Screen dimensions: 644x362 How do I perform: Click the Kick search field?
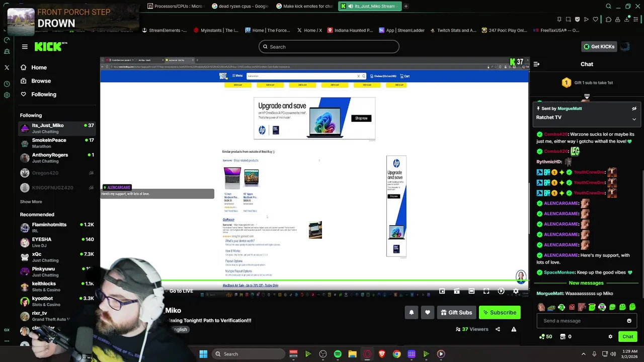(x=329, y=47)
